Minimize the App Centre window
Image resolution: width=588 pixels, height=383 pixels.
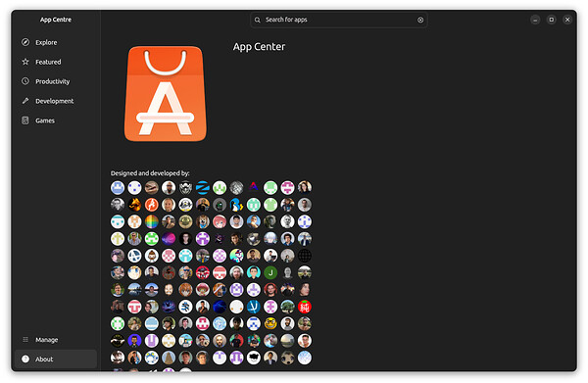[535, 20]
